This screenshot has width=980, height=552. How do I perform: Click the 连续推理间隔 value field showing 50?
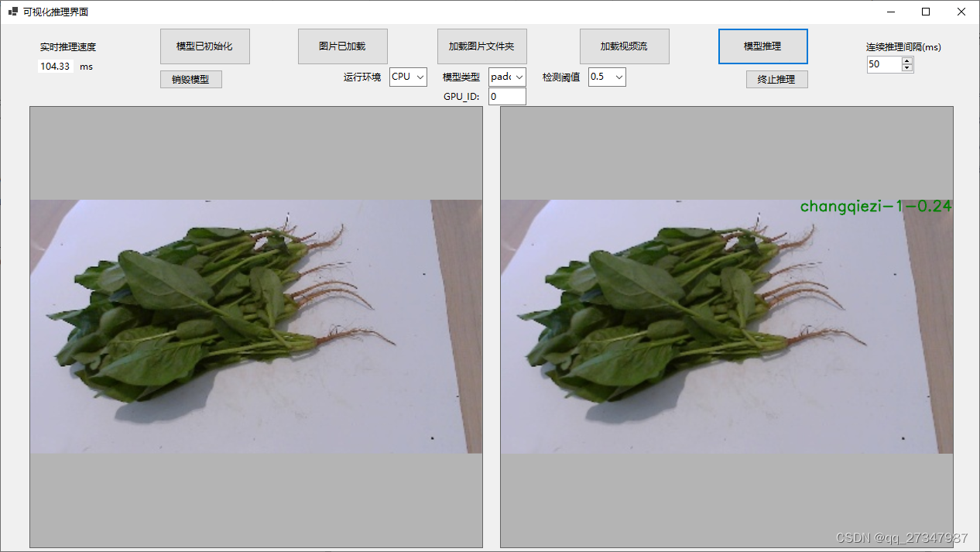point(884,65)
